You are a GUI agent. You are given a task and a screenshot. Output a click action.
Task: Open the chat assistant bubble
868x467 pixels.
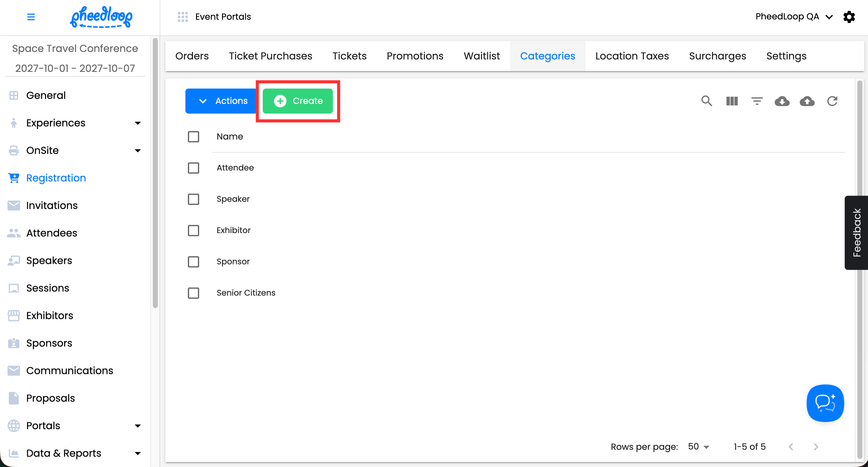(825, 403)
